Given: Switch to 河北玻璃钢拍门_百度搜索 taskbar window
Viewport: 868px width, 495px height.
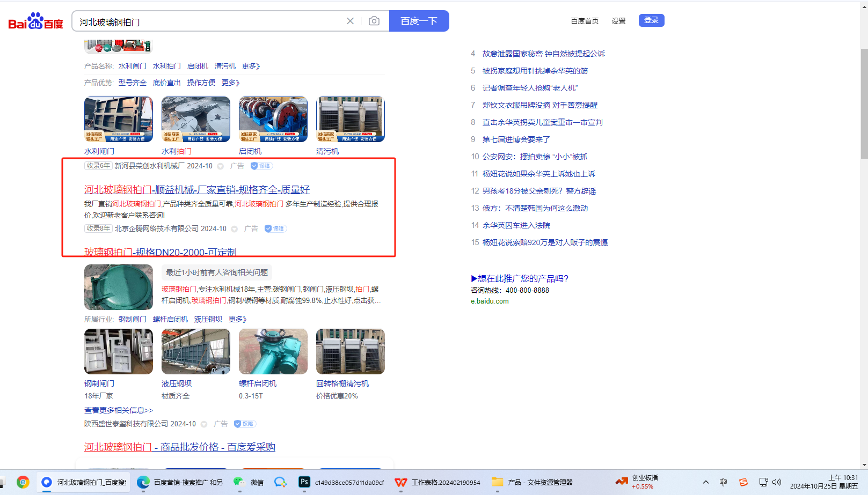Looking at the screenshot, I should coord(84,482).
